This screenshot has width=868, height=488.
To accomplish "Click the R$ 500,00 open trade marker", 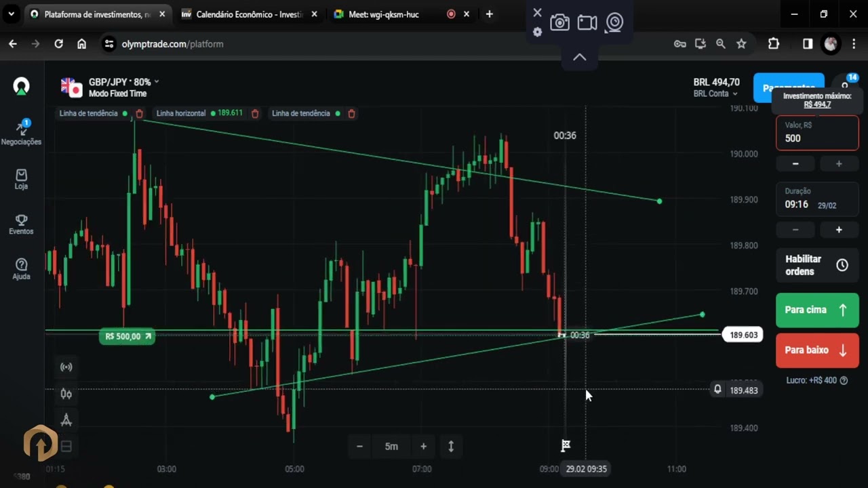I will [127, 336].
